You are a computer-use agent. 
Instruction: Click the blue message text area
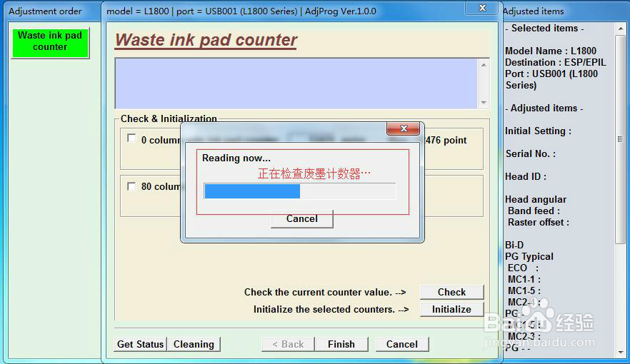pos(296,84)
